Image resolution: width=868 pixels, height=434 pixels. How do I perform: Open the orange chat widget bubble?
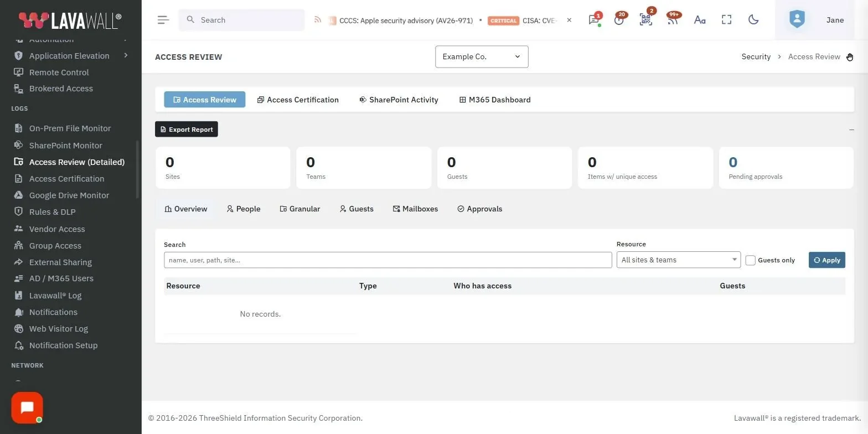click(27, 408)
